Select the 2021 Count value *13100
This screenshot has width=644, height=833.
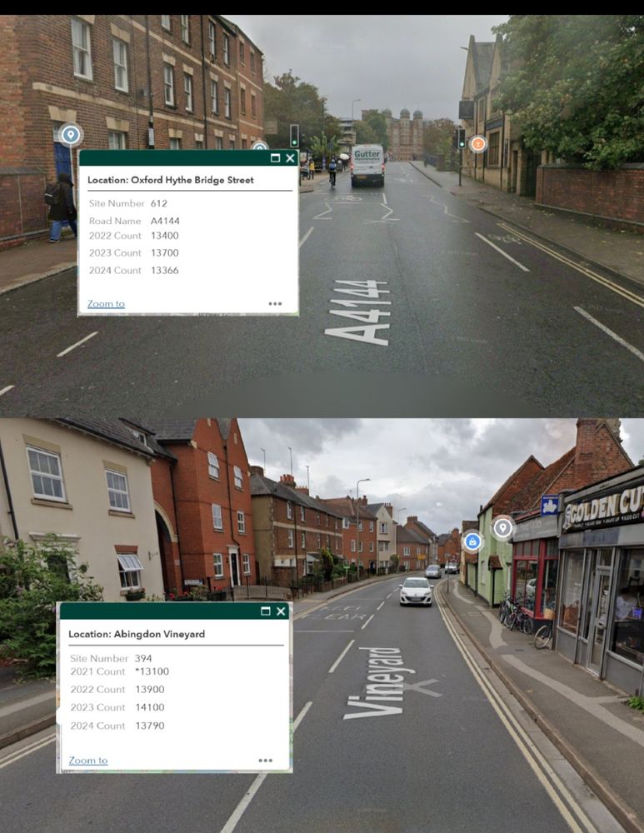point(152,671)
